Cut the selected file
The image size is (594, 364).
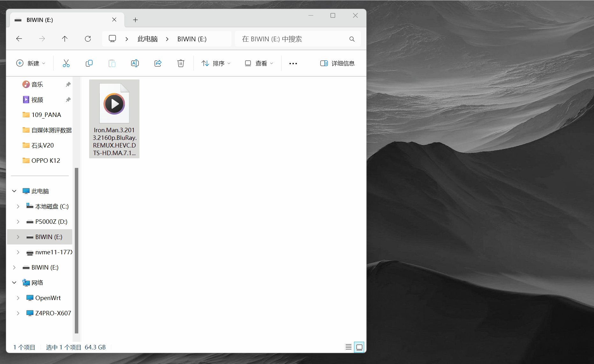tap(66, 63)
